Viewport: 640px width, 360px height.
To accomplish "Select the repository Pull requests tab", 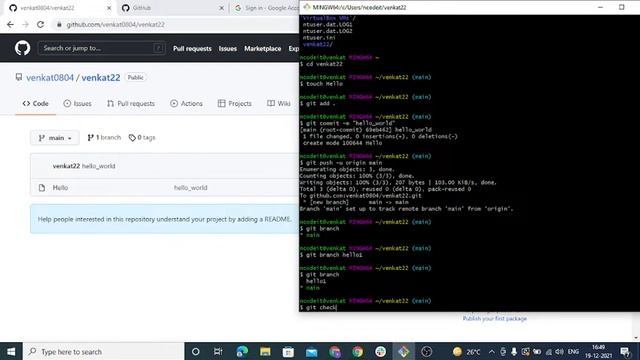I will point(131,104).
